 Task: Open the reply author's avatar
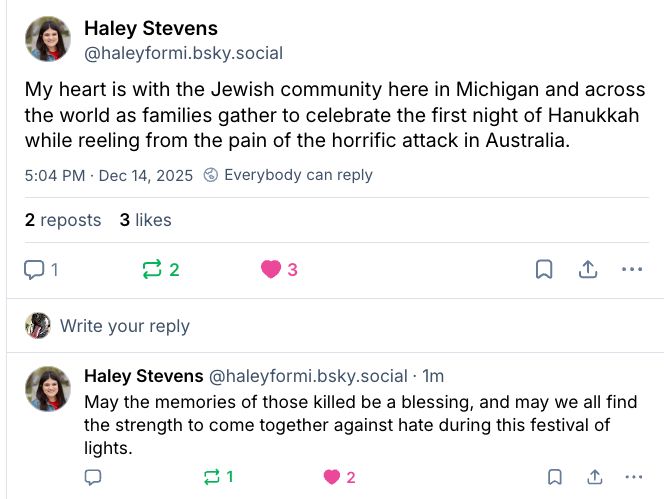point(47,389)
